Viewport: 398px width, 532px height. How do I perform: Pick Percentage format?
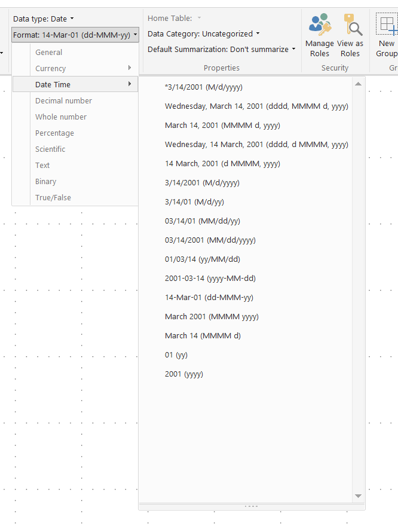pyautogui.click(x=75, y=133)
